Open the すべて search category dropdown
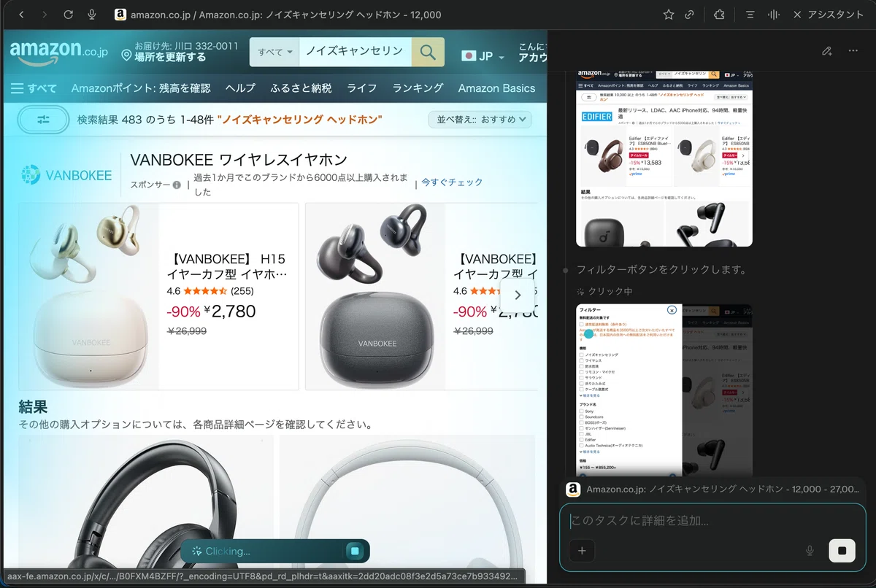This screenshot has width=876, height=588. 274,52
